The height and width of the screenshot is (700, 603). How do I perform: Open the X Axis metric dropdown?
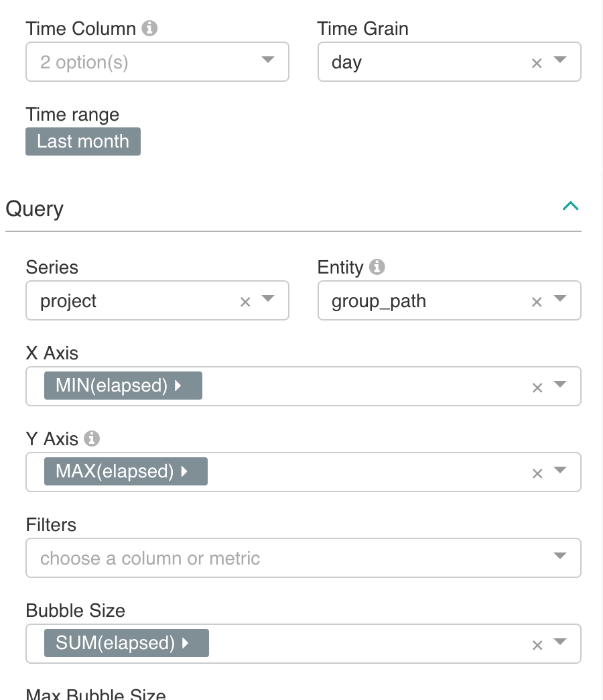[560, 386]
